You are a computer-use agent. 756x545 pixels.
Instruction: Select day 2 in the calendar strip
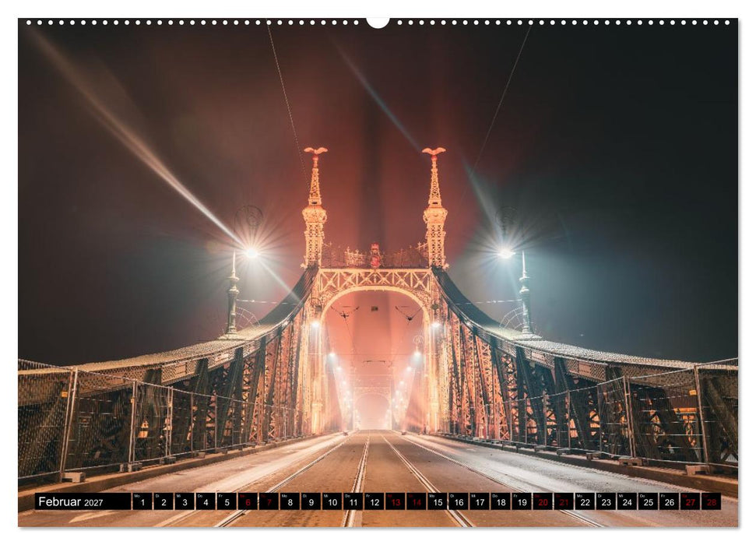(163, 501)
